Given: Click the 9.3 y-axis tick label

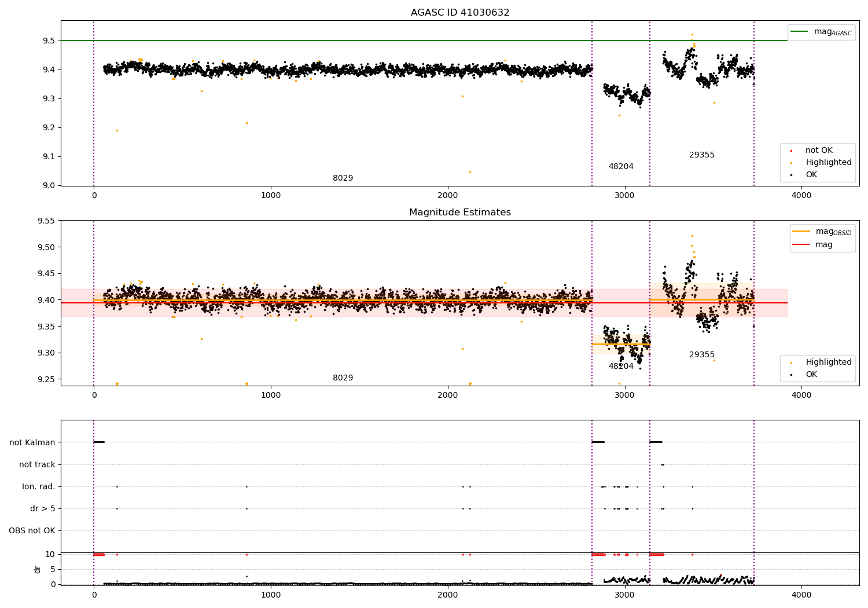Looking at the screenshot, I should pos(49,99).
